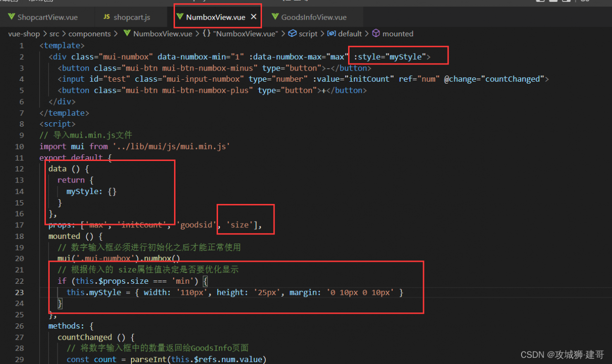This screenshot has width=612, height=364.
Task: Click the 'goodsid' prop string
Action: coord(197,225)
